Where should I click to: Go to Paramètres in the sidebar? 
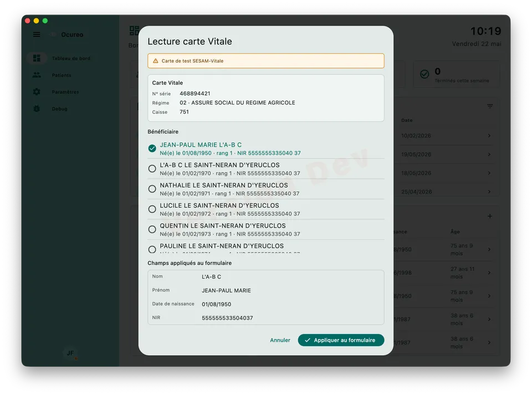click(65, 92)
